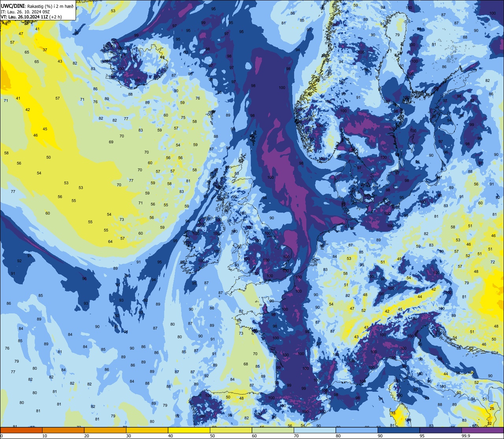Pick the legend segment between 20 and 30
Viewport: 504px width, 439px height.
(105, 430)
